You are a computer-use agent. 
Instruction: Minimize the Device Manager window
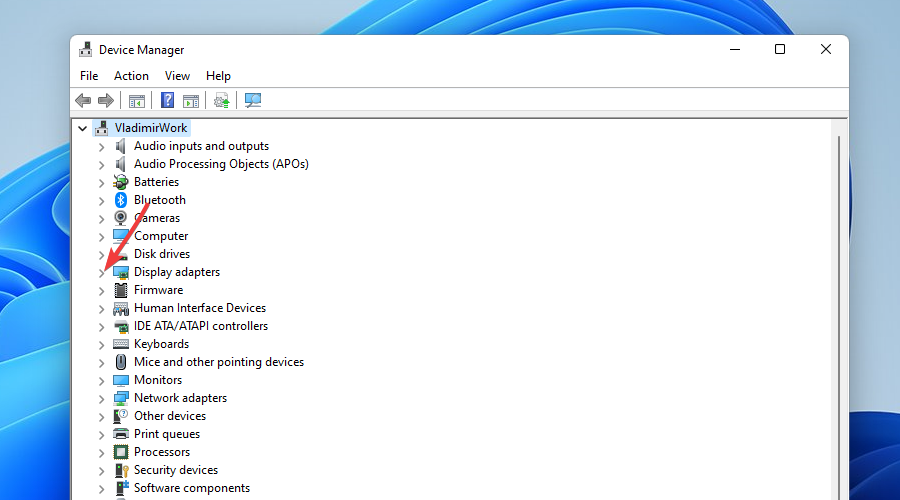pyautogui.click(x=735, y=49)
